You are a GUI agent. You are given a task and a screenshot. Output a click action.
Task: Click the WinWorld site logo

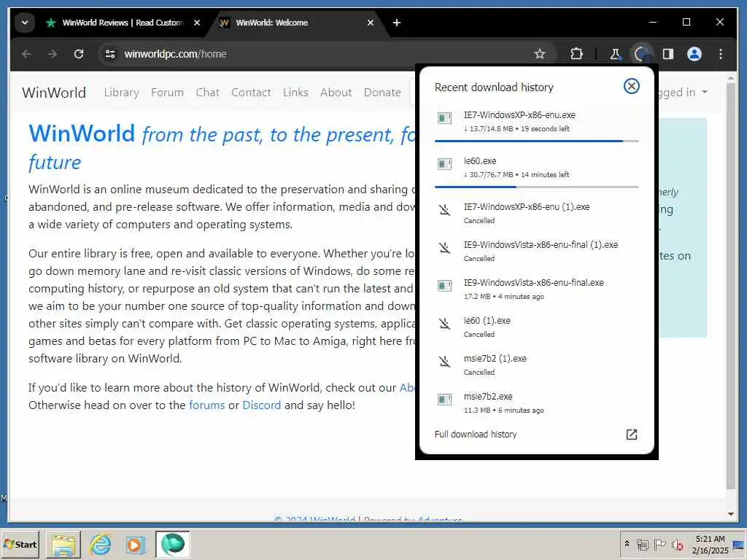click(54, 93)
